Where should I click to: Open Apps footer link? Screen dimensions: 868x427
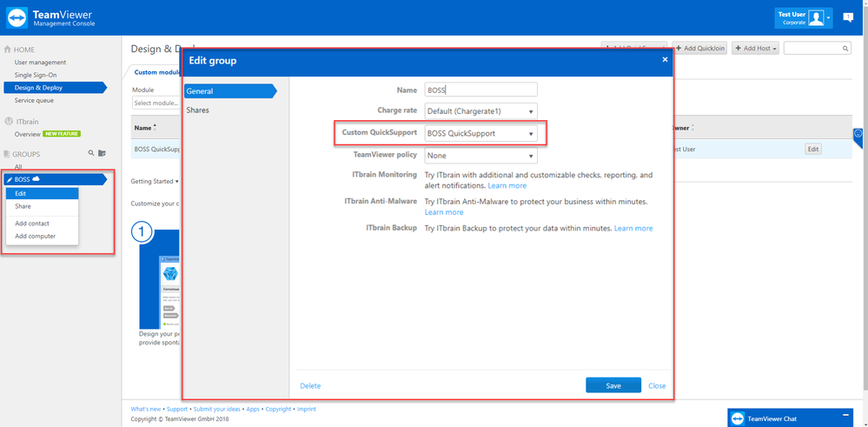tap(253, 410)
